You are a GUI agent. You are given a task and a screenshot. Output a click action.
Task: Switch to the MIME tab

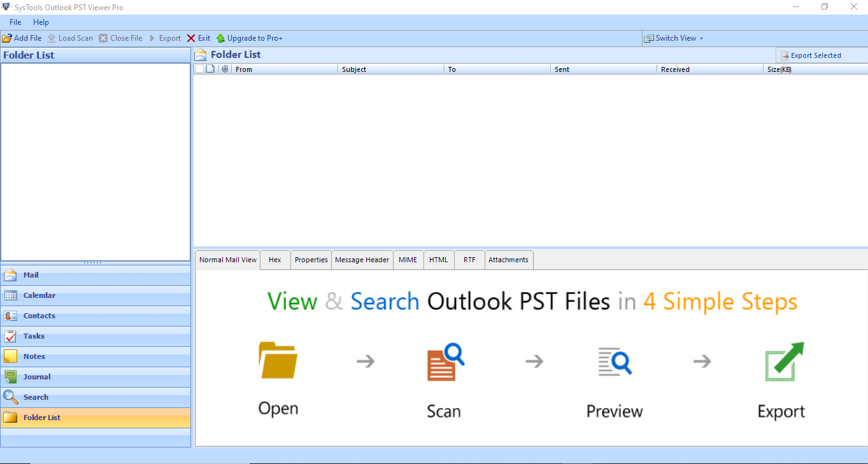(408, 260)
